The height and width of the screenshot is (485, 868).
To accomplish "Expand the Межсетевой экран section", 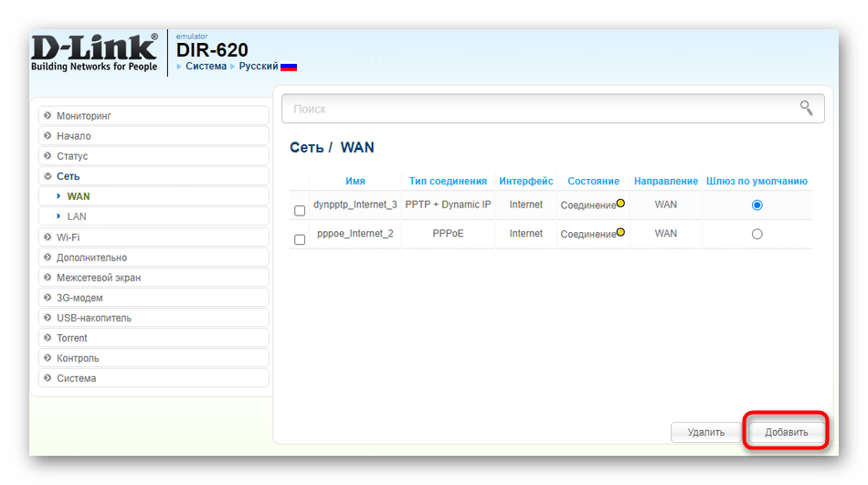I will [x=99, y=278].
